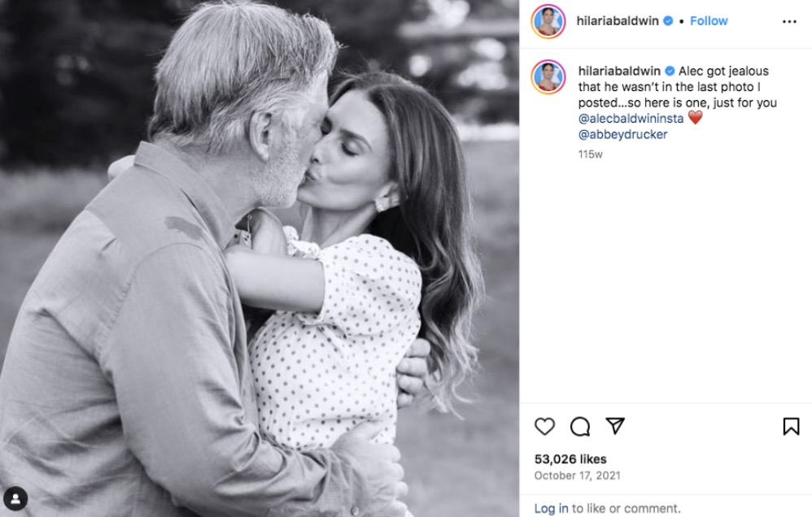
Task: Open the hilariabaldwin username in the caption
Action: (x=619, y=71)
